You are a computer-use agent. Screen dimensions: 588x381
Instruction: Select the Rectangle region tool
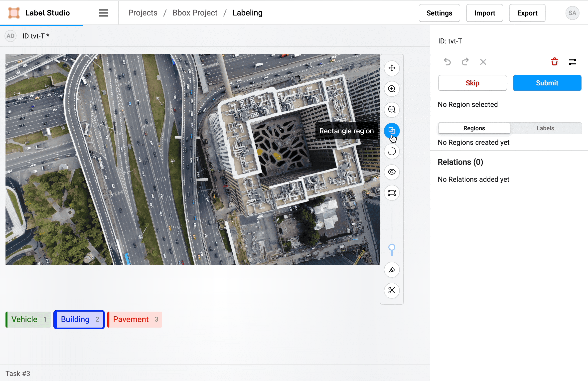(392, 131)
